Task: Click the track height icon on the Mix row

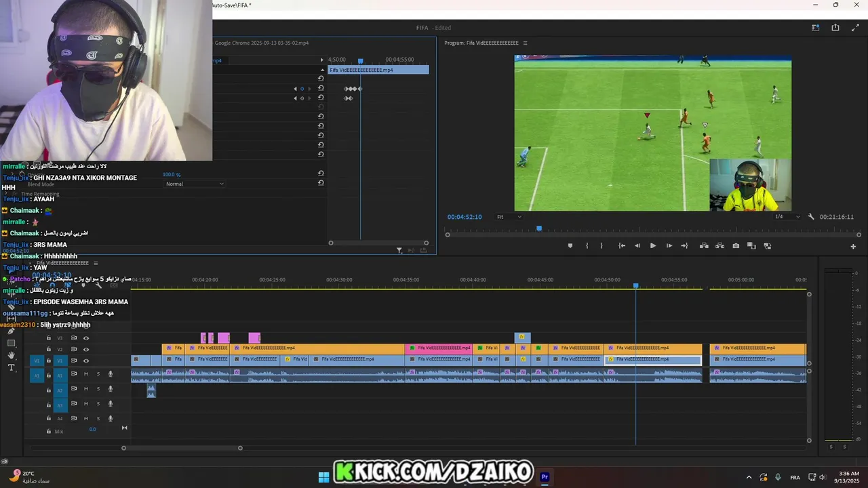Action: (x=124, y=428)
